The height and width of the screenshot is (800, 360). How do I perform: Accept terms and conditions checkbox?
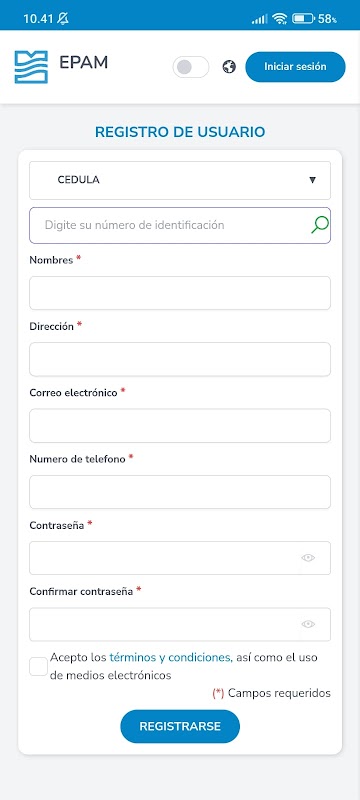click(x=38, y=666)
